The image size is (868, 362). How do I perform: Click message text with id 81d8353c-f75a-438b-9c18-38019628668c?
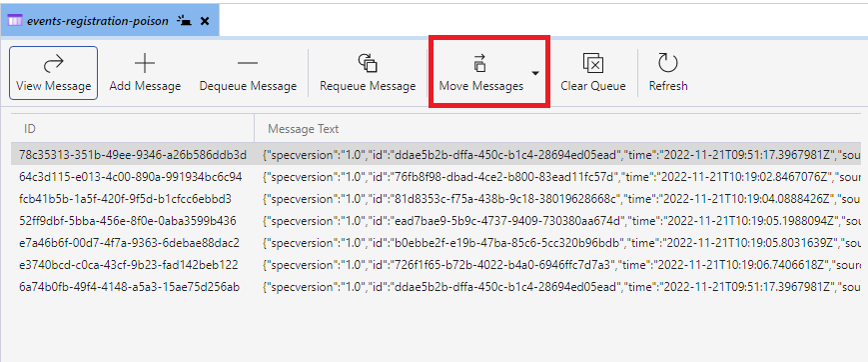pyautogui.click(x=562, y=199)
